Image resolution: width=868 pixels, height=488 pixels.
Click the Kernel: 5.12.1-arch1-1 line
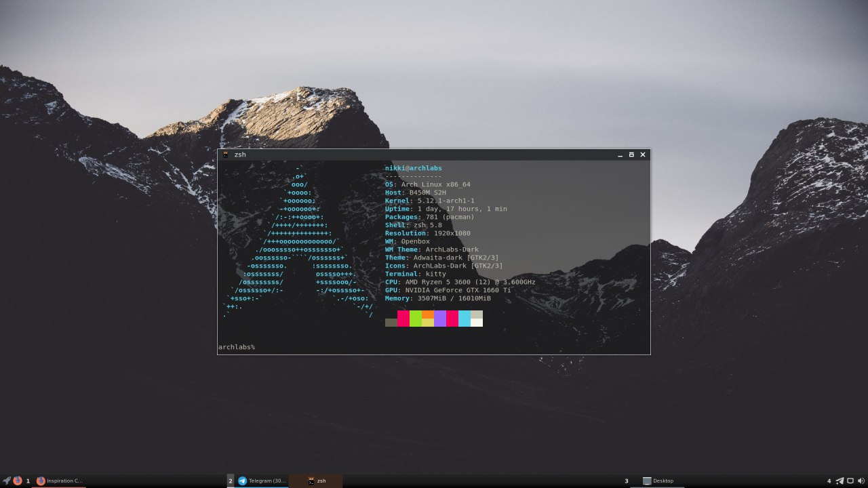[x=430, y=201]
